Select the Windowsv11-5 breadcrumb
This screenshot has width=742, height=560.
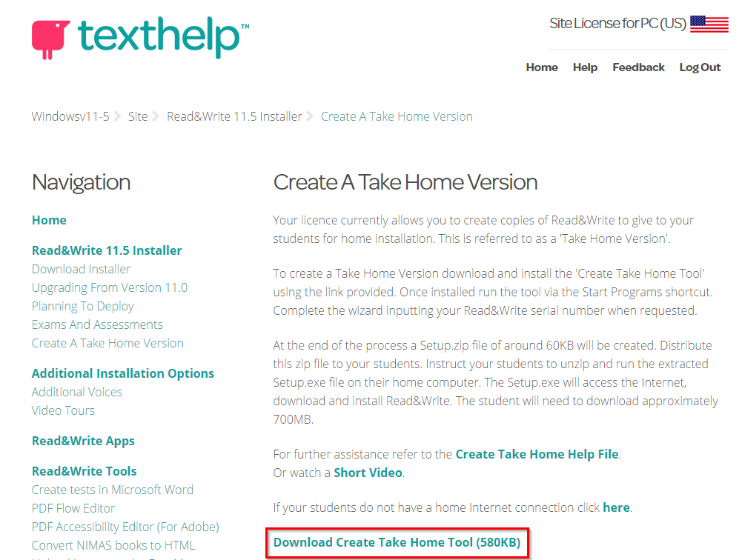(x=70, y=116)
